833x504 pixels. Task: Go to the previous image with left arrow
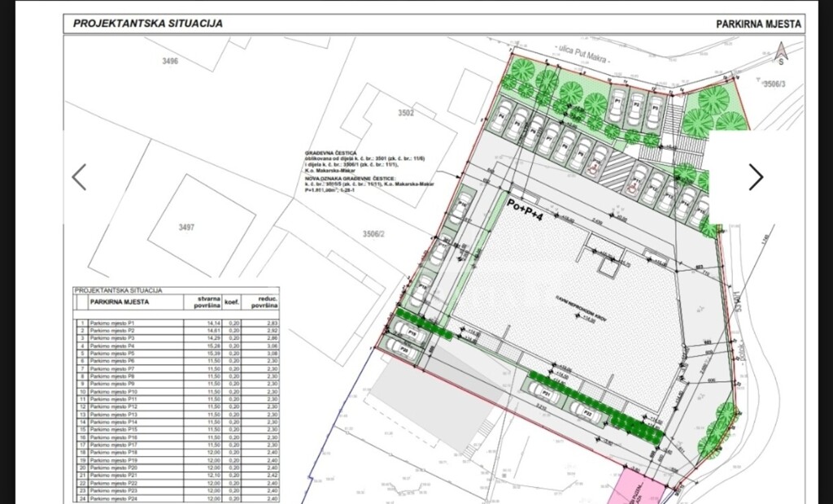click(79, 176)
